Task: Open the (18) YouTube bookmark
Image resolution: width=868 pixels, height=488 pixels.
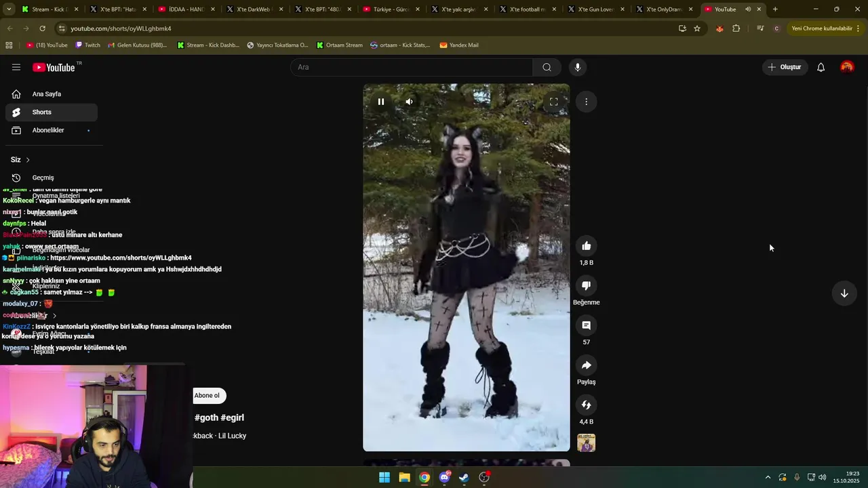Action: coord(47,45)
